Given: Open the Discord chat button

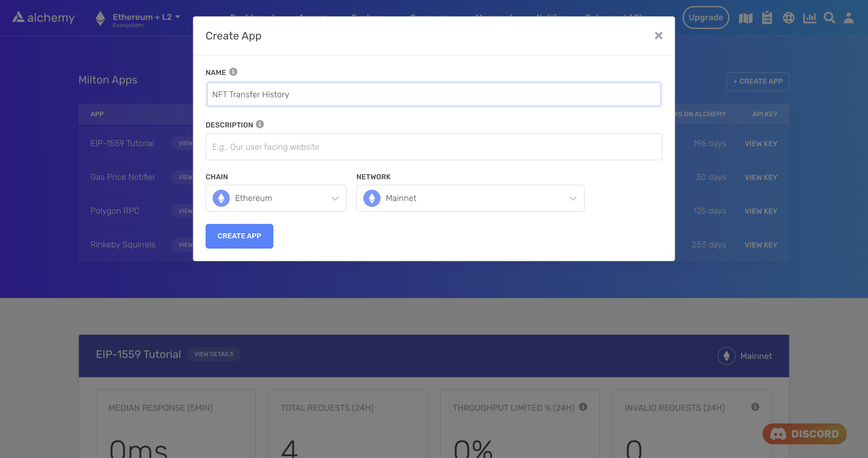Looking at the screenshot, I should (x=805, y=434).
